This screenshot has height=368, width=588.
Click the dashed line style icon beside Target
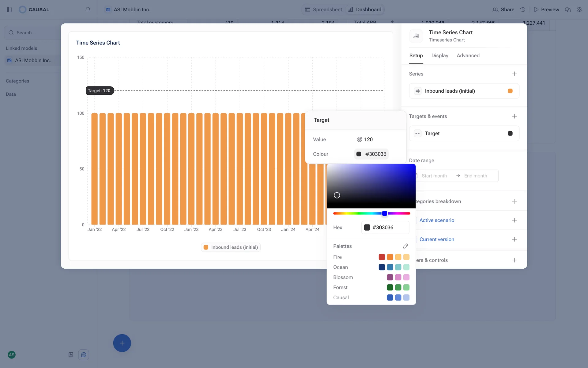coord(417,133)
